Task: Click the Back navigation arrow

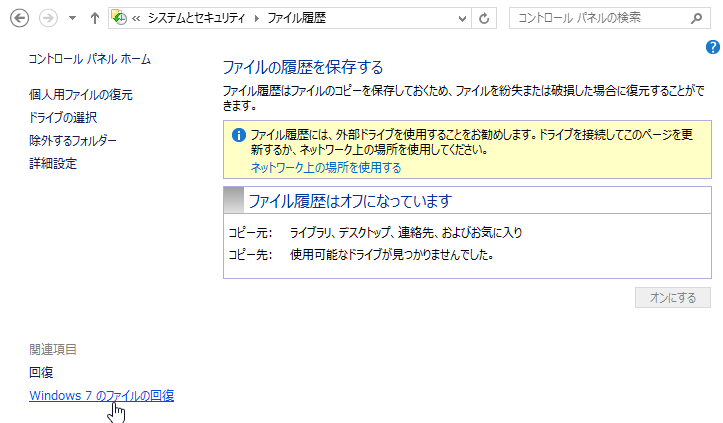Action: click(x=19, y=18)
